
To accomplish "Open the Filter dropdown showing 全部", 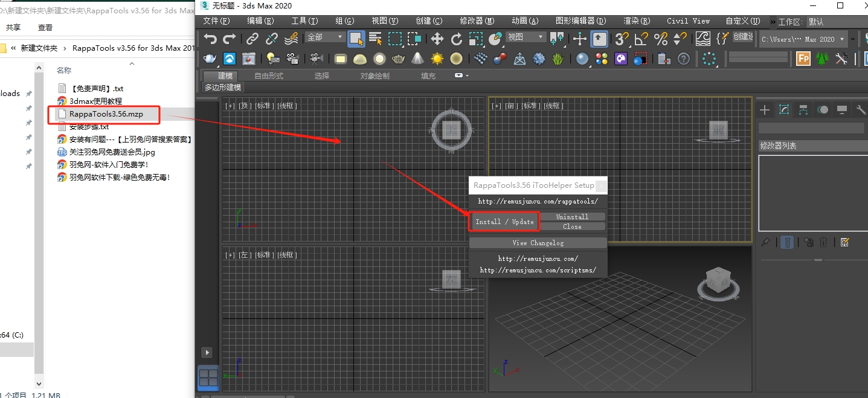I will (324, 37).
